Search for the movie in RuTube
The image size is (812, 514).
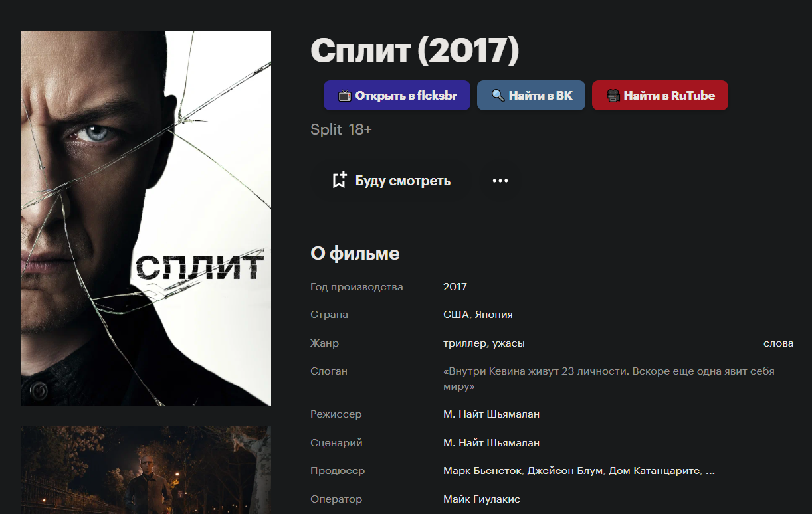click(x=660, y=96)
